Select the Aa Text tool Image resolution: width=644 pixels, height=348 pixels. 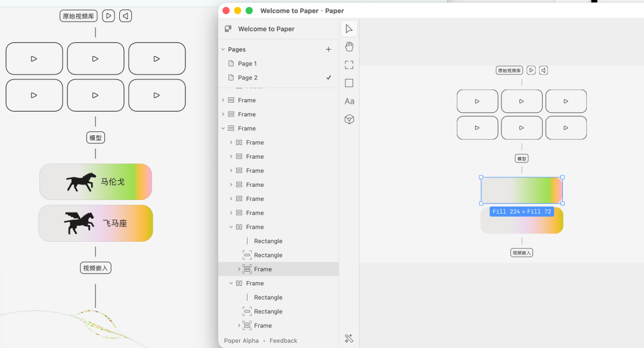(349, 101)
